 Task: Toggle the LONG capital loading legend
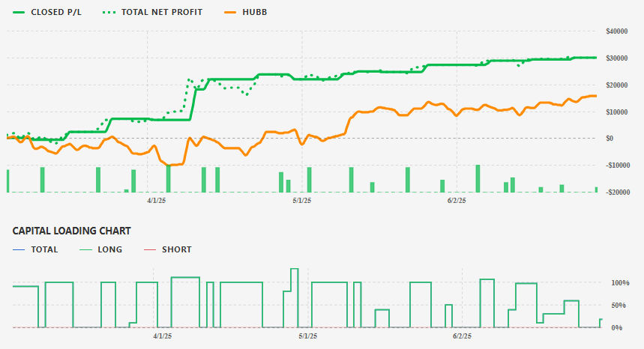point(100,249)
